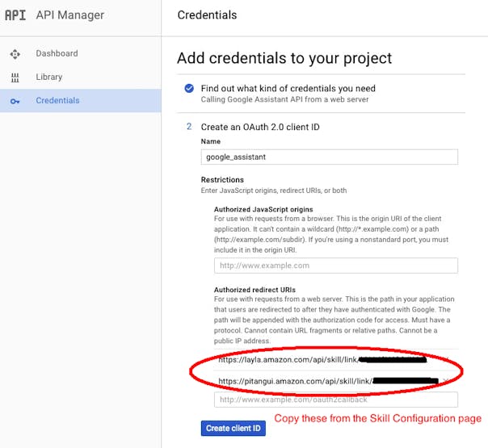Remove the layla.amazon.com redirect URI

(x=446, y=360)
